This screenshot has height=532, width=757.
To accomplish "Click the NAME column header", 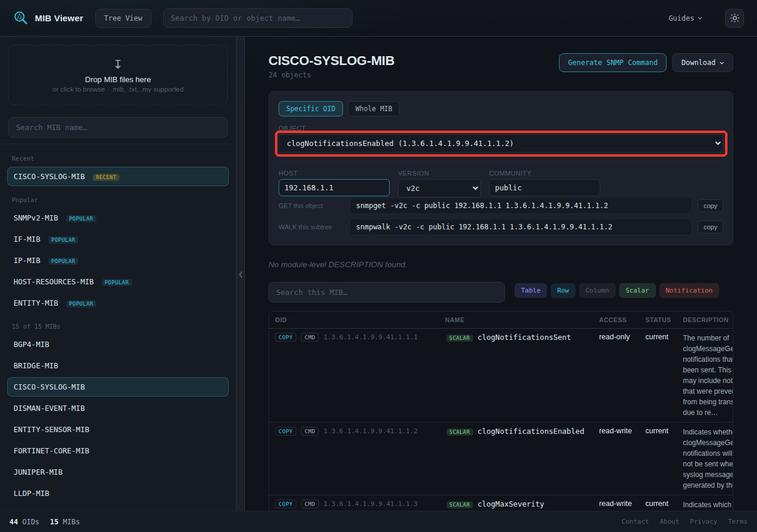I will point(455,320).
